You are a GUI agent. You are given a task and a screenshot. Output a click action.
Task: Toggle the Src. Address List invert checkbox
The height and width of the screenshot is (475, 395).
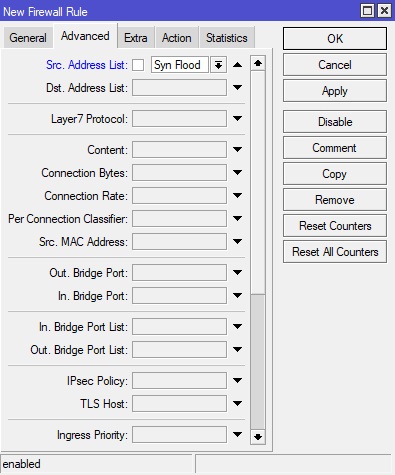tap(138, 65)
